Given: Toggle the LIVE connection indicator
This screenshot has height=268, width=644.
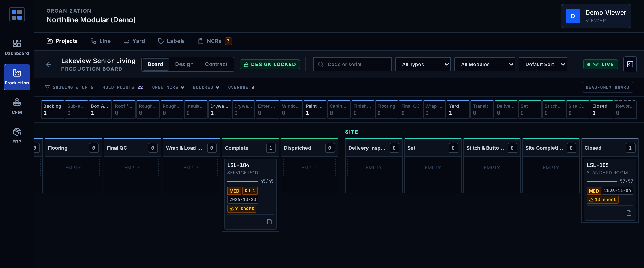Looking at the screenshot, I should click(x=600, y=65).
